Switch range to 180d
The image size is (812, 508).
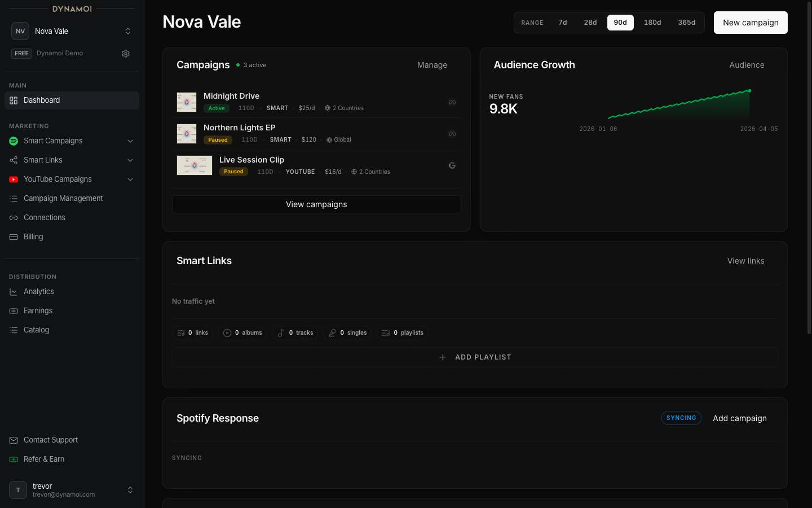[652, 23]
